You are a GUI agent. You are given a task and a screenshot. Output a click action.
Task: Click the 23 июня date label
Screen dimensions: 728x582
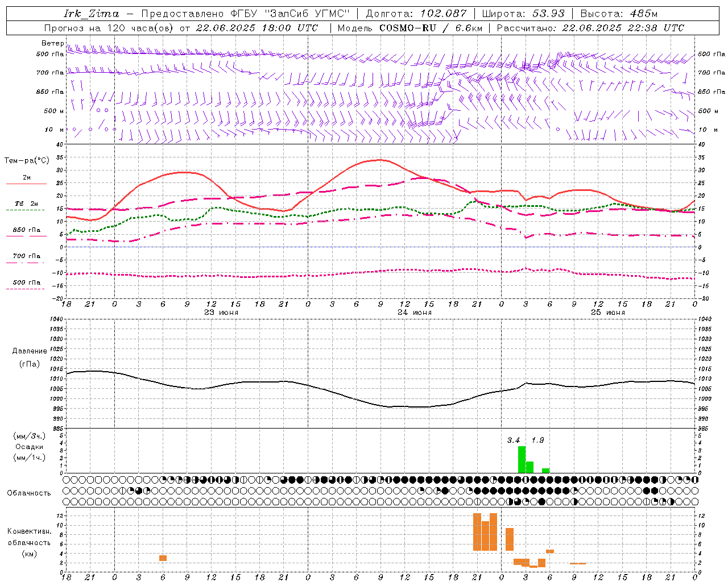click(221, 313)
